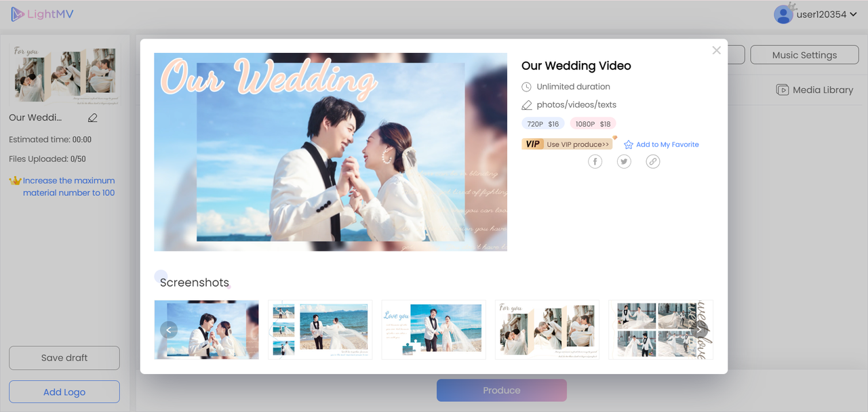Click Save draft

pos(64,358)
